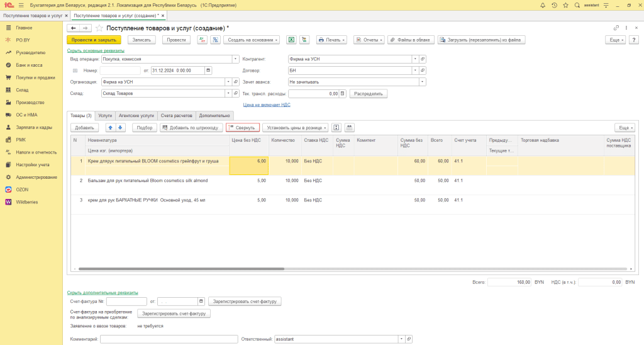This screenshot has height=345, width=644.
Task: Select row крем для рук БАРХАТНЫЕ РУЧКИ
Action: click(x=352, y=205)
